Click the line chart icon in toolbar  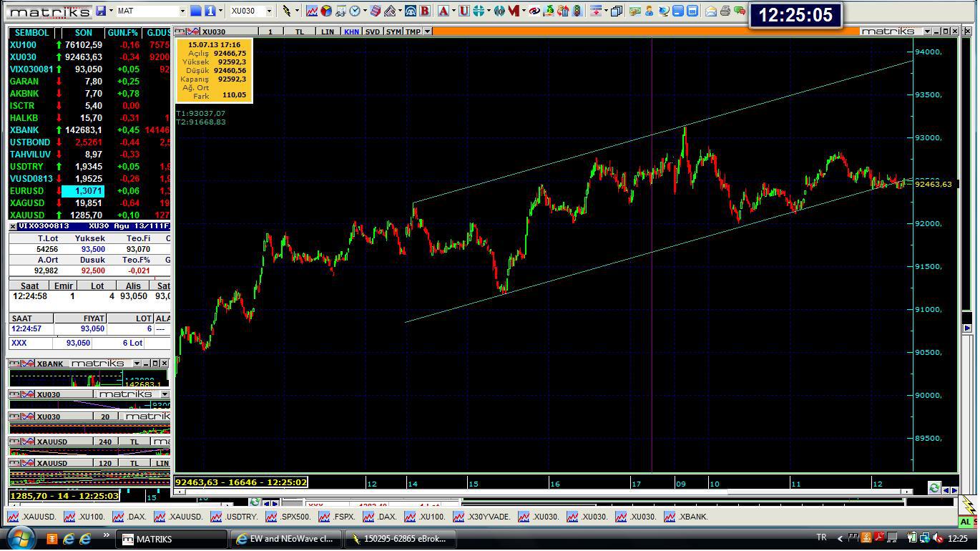click(312, 11)
